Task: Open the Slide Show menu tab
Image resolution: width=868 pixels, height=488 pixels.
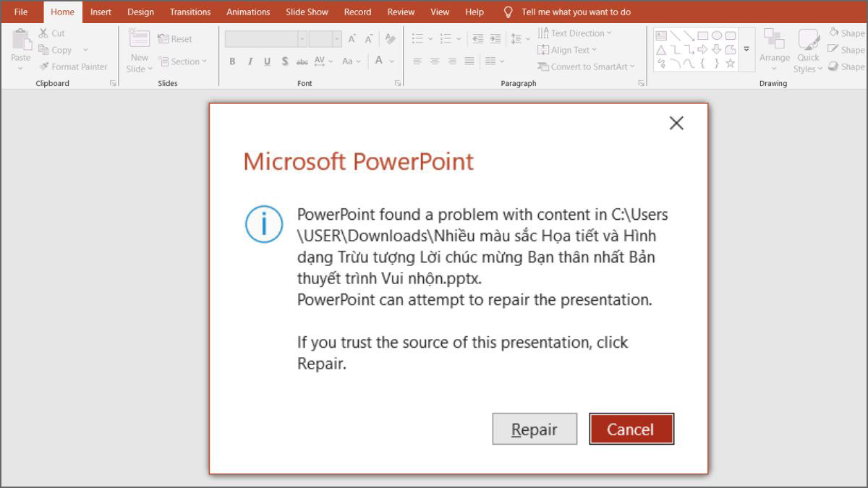Action: pos(307,12)
